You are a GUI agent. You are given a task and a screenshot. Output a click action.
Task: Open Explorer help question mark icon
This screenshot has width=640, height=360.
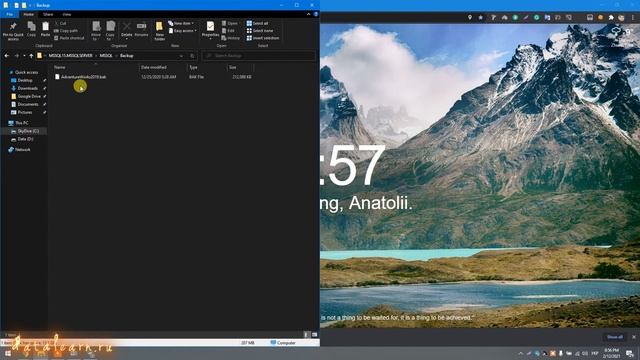[316, 14]
